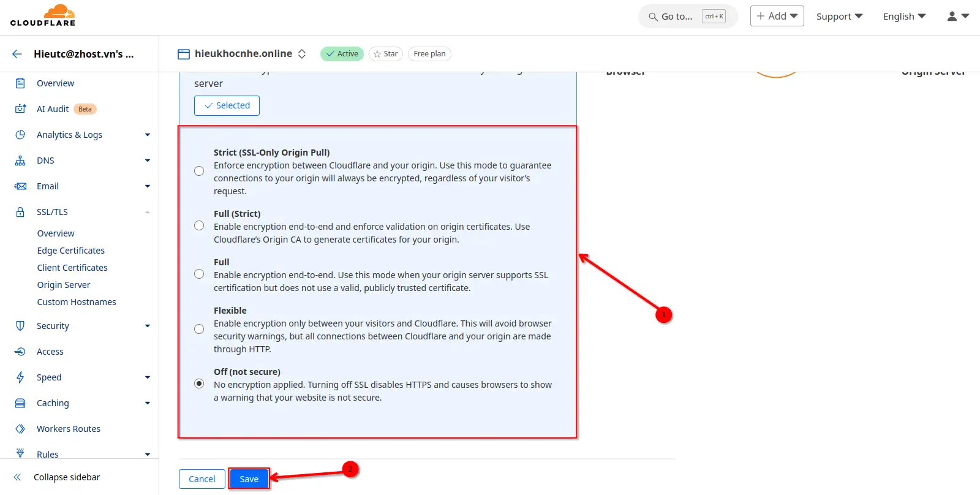The image size is (980, 495).
Task: Choose Strict (SSL-Only Origin Pull) mode
Action: 199,172
